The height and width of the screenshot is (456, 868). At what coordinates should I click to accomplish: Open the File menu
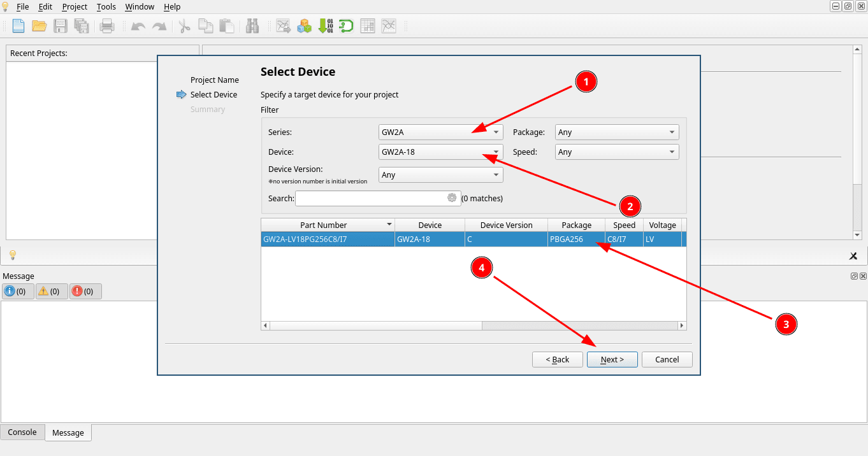[22, 7]
